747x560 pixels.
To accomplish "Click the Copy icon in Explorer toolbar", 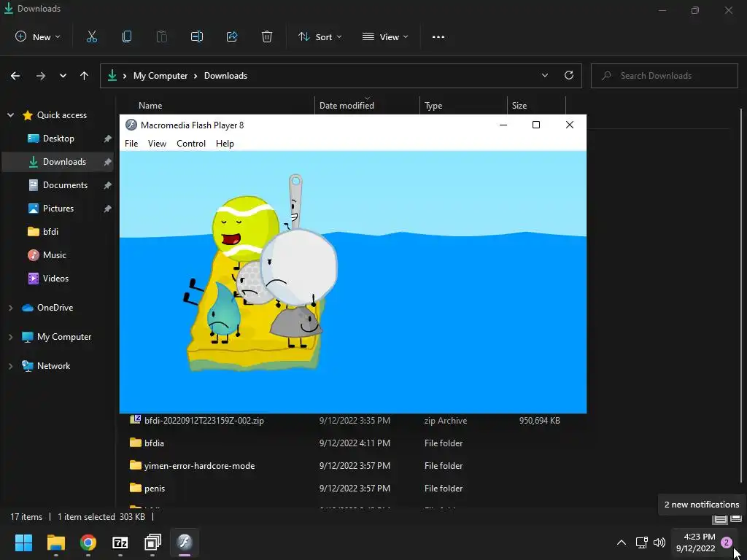I will click(127, 36).
